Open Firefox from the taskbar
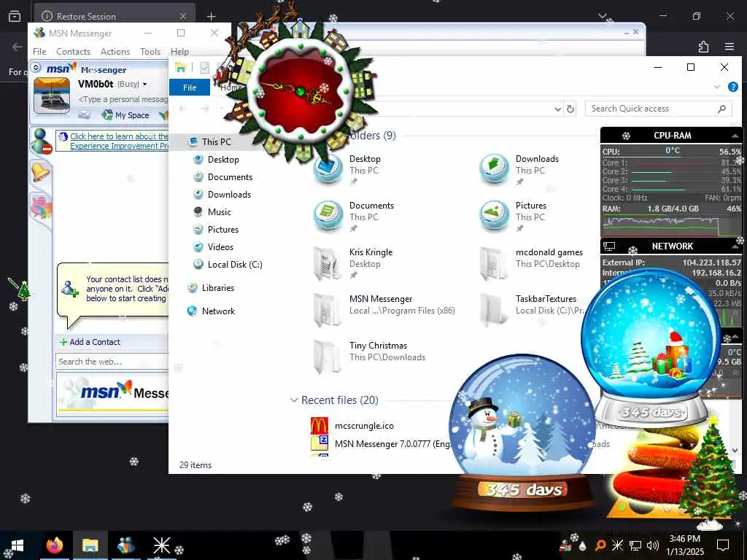 (54, 545)
